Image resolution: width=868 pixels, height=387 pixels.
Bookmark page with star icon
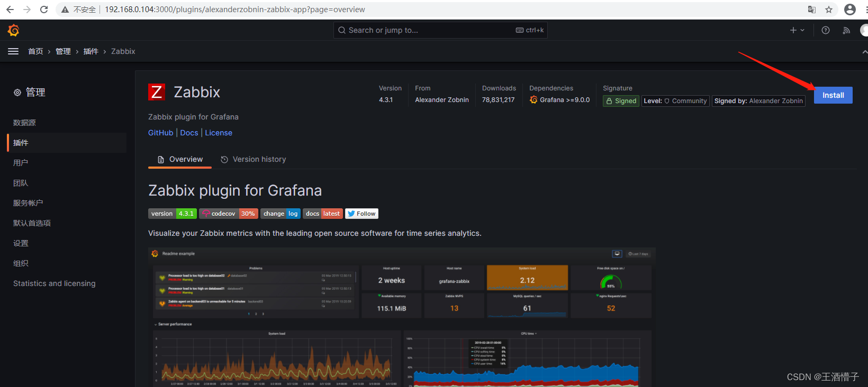(x=829, y=10)
